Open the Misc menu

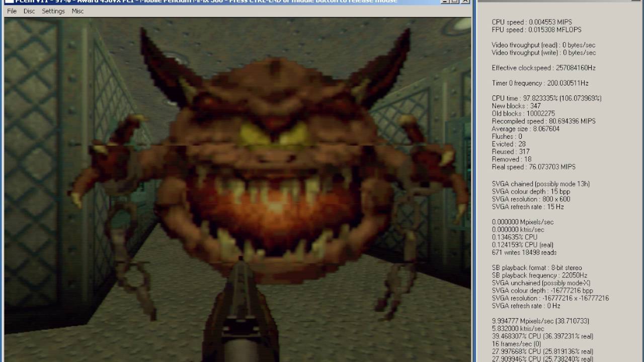77,11
